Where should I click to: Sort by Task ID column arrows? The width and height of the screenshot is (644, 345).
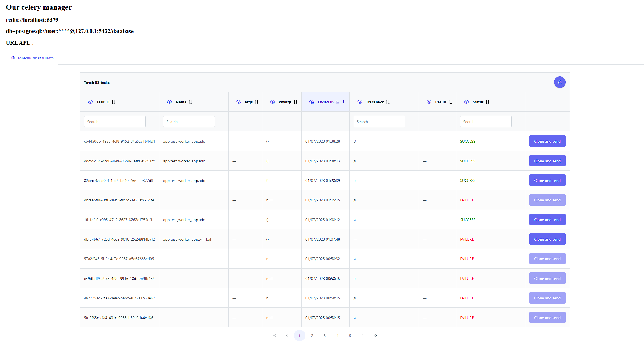pyautogui.click(x=113, y=102)
